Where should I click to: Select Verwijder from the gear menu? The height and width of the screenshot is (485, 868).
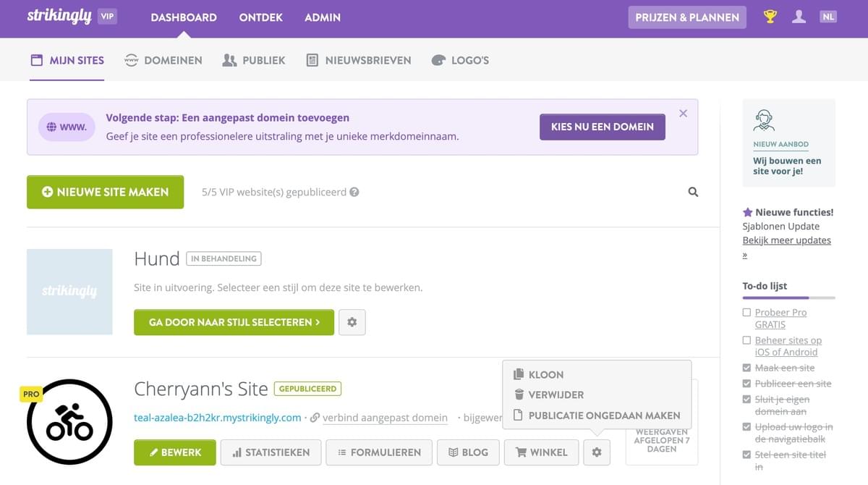click(548, 395)
